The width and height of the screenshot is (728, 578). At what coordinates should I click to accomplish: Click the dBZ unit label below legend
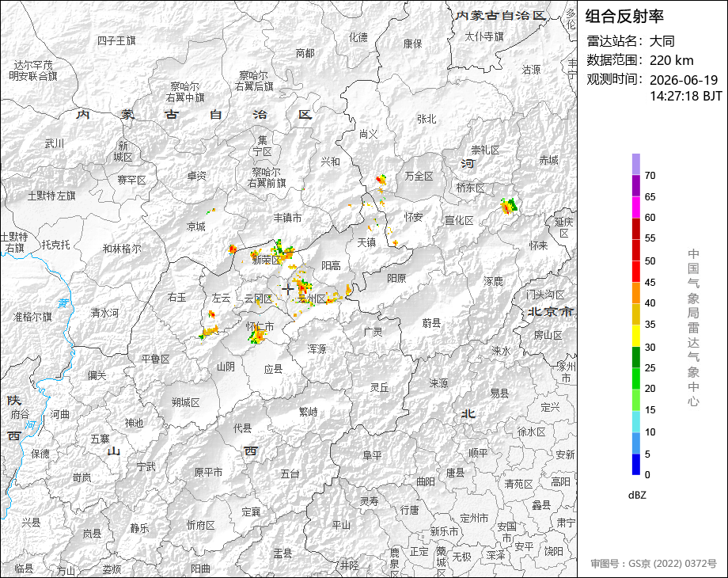click(636, 496)
